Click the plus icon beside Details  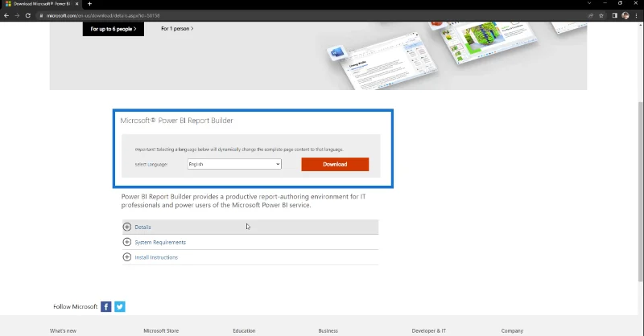pos(127,227)
